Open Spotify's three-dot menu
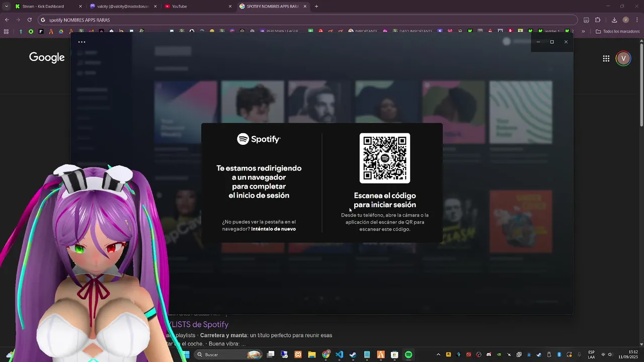 tap(82, 42)
